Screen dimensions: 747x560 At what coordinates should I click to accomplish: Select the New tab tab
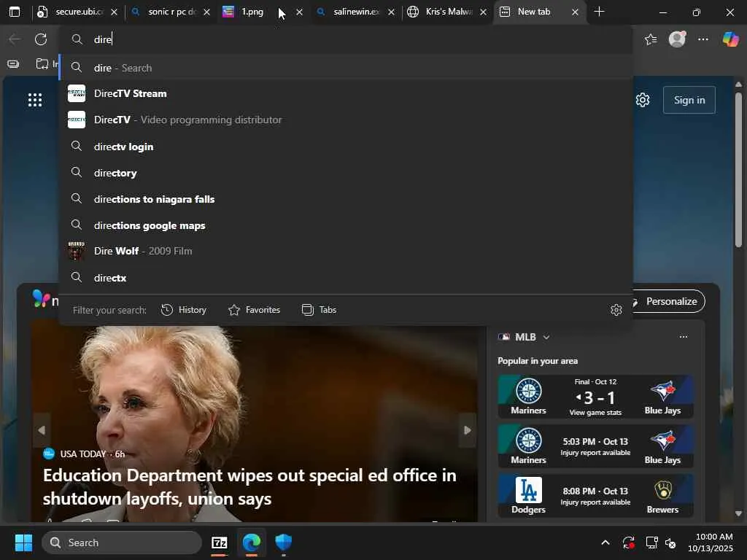tap(533, 12)
